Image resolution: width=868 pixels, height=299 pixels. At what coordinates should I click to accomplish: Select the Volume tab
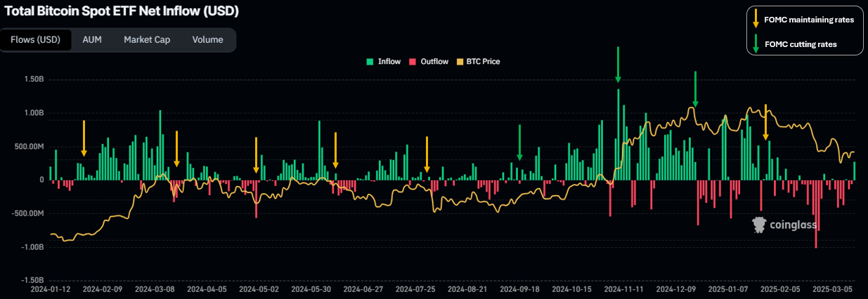(207, 40)
